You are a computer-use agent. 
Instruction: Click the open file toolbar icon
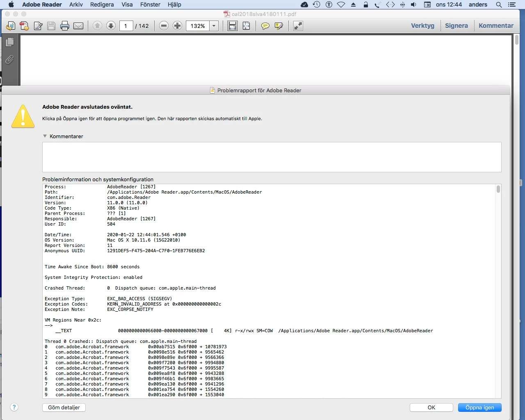tap(11, 26)
